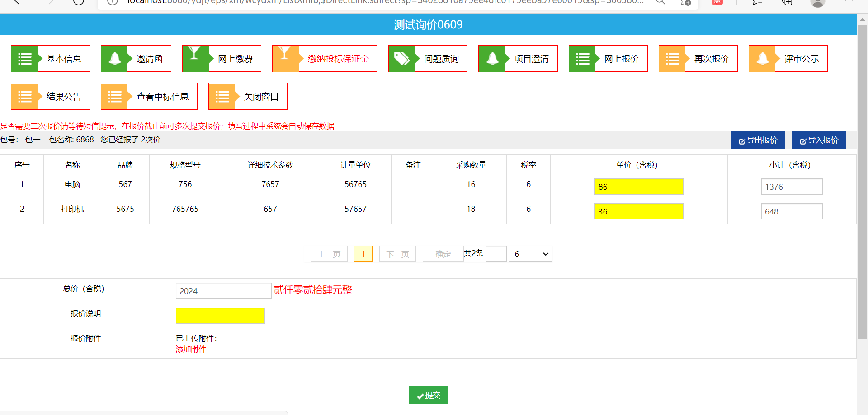The width and height of the screenshot is (868, 415).
Task: Open the 查看中标信息 section
Action: click(x=162, y=97)
